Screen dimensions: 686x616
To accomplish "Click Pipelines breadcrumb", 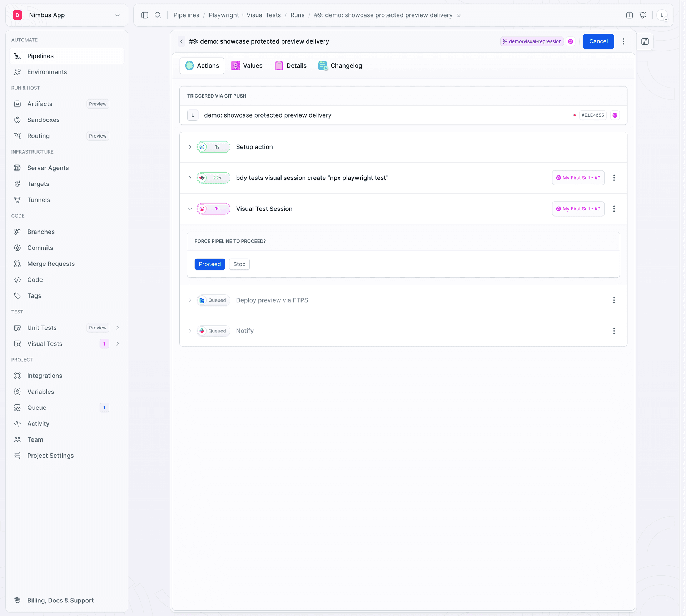I will click(x=186, y=15).
